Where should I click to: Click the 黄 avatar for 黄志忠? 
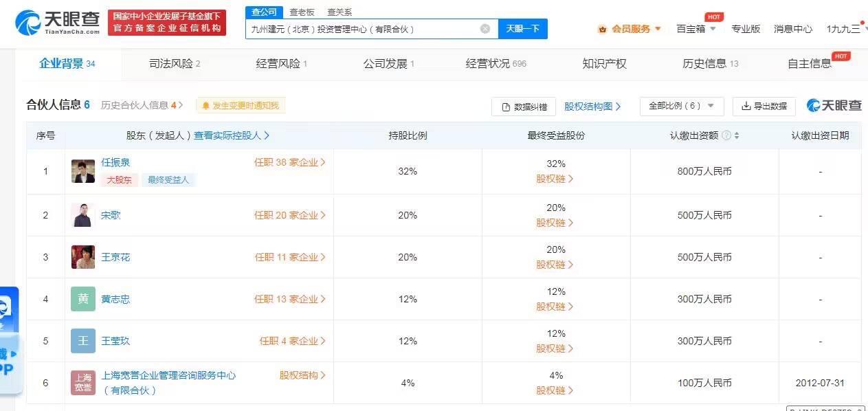tap(83, 299)
